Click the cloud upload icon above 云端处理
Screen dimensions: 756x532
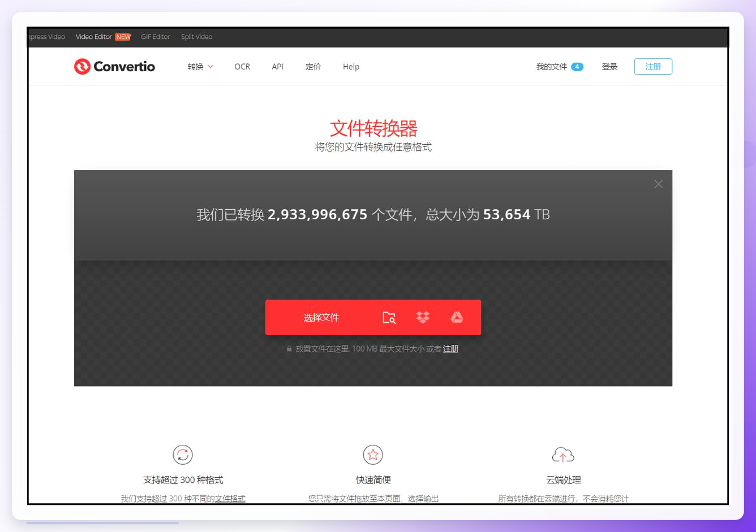click(563, 455)
